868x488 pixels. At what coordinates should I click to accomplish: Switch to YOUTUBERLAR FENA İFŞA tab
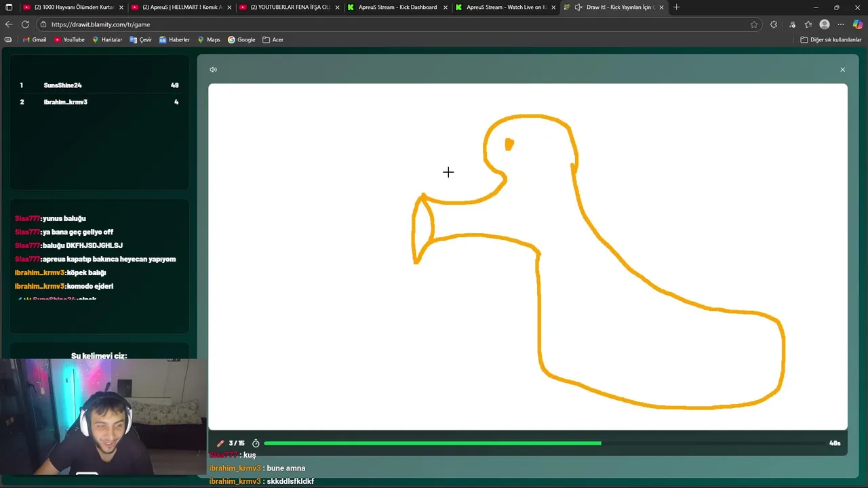[290, 7]
